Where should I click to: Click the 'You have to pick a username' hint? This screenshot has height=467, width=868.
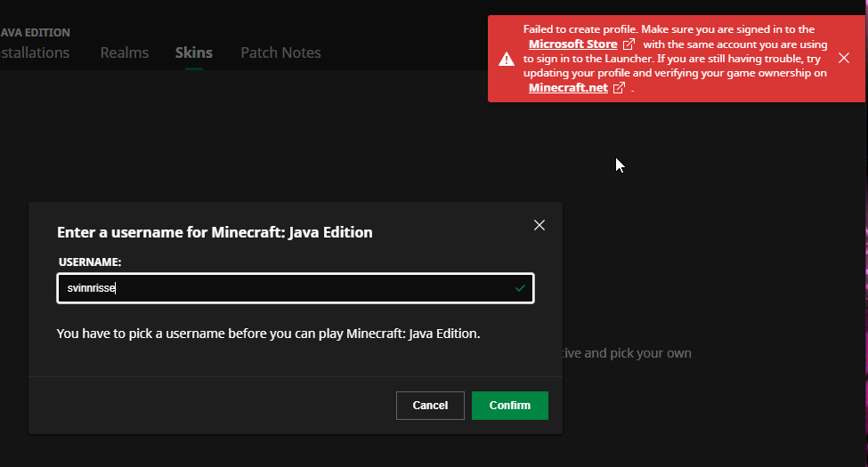[x=268, y=334]
